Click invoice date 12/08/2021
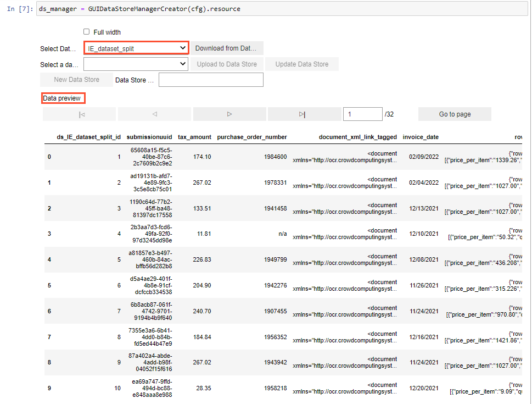This screenshot has width=532, height=404. (424, 259)
